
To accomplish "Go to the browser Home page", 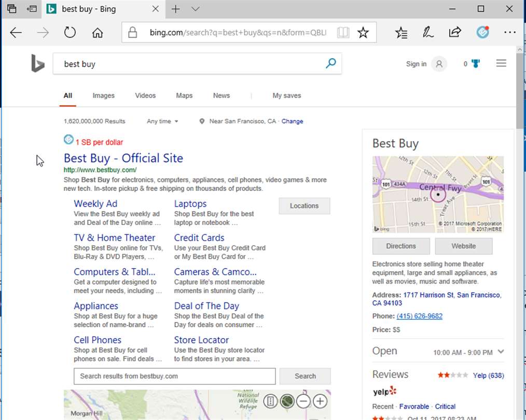I will coord(98,33).
